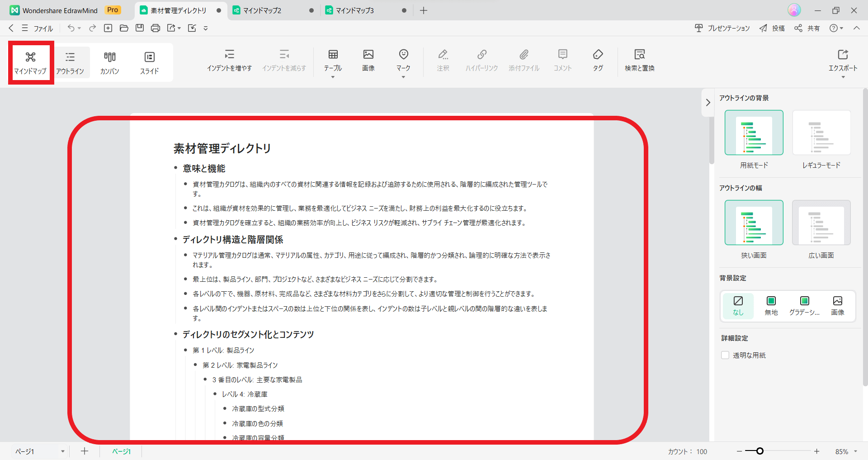Image resolution: width=868 pixels, height=460 pixels.
Task: Insert a テーブル
Action: point(333,61)
